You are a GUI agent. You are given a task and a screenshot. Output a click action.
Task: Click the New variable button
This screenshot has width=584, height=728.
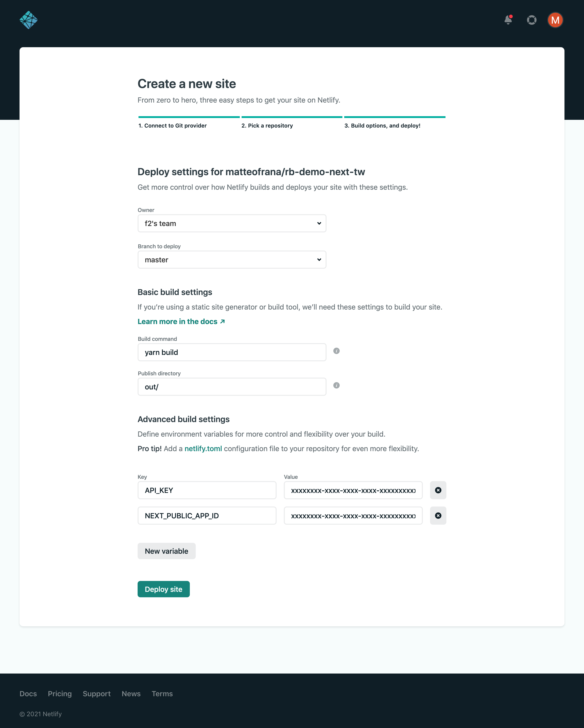(x=166, y=551)
